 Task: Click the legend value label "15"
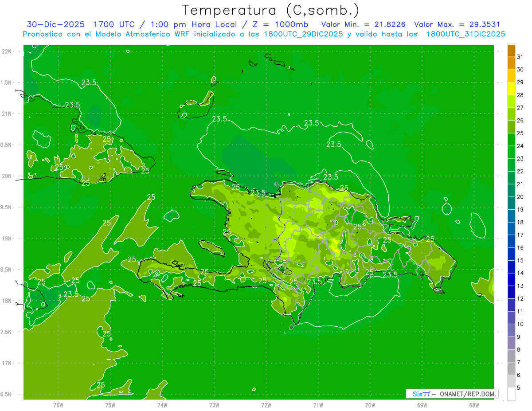point(520,260)
